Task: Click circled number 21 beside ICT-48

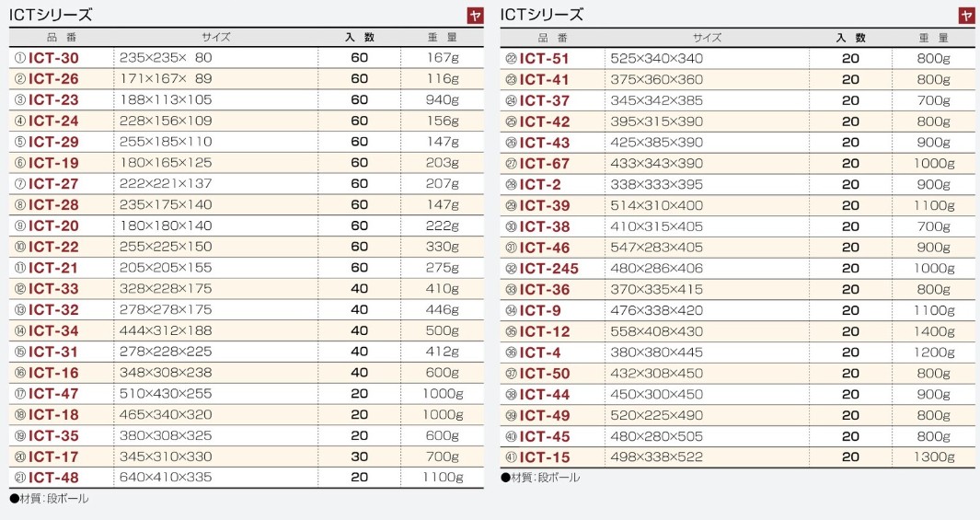Action: pos(19,478)
